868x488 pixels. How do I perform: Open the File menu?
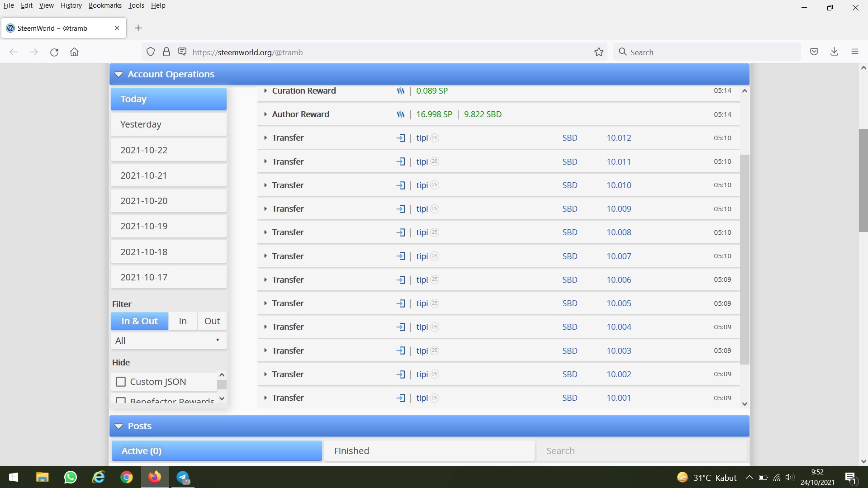click(9, 5)
